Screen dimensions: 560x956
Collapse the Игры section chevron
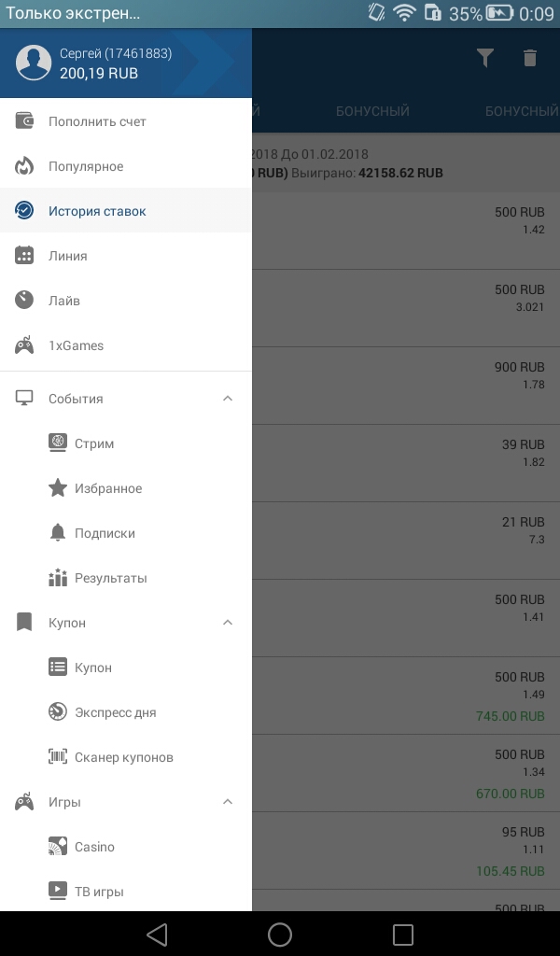[x=228, y=802]
